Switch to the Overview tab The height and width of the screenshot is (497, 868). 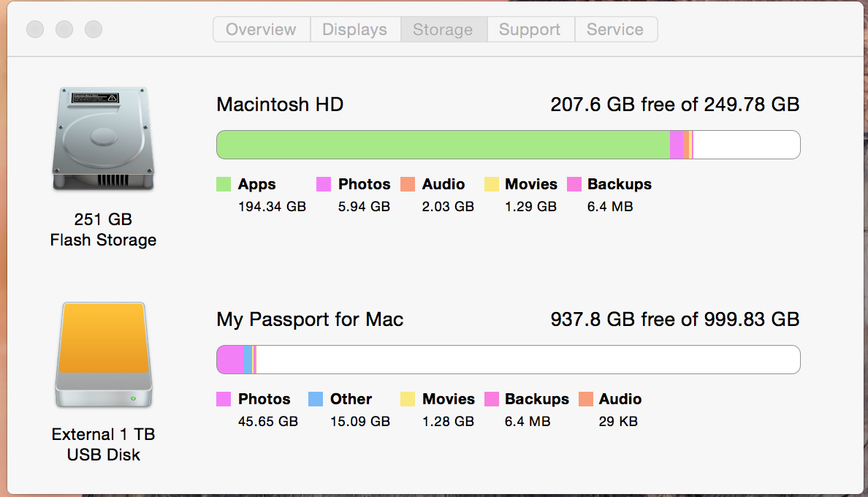(x=261, y=30)
